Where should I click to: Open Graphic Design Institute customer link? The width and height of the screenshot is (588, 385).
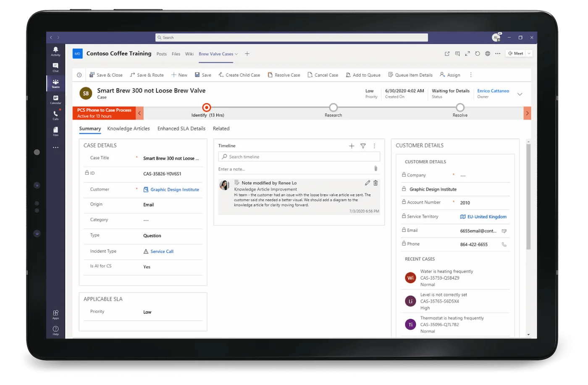175,190
